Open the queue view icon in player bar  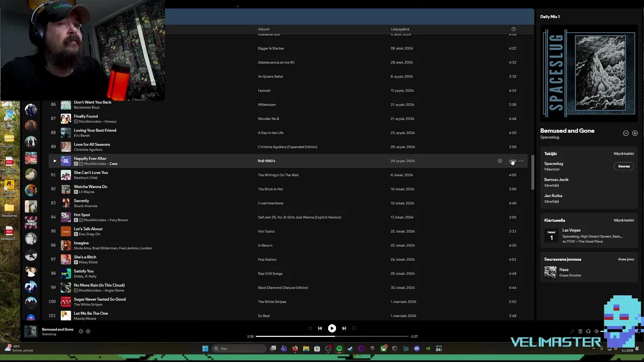click(580, 331)
